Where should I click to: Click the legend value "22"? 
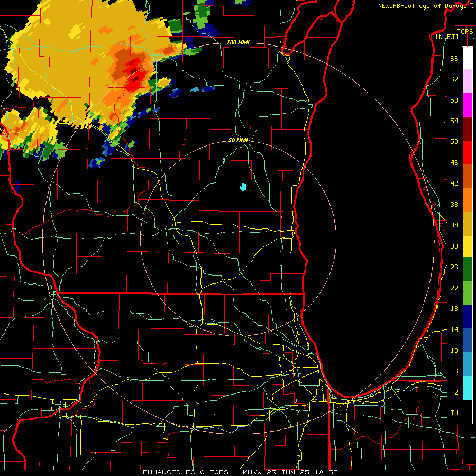coord(454,288)
